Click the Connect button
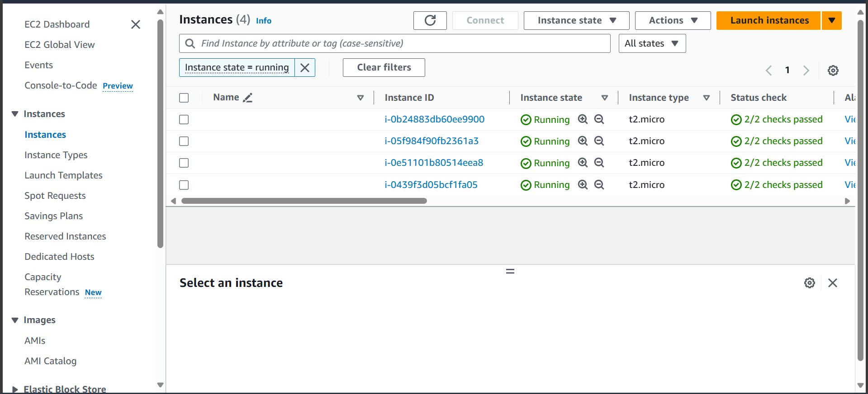 click(x=485, y=20)
